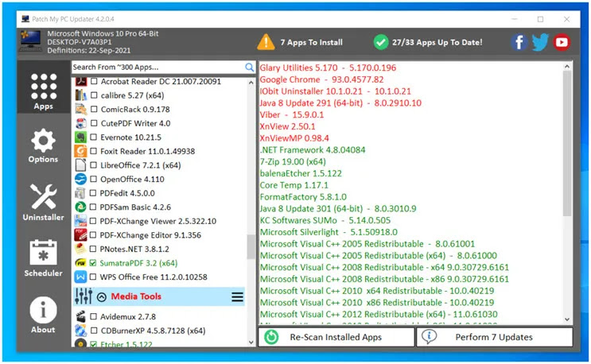Click the status list scrollbar thumb
Viewport: 591px width, 364px height.
(567, 144)
